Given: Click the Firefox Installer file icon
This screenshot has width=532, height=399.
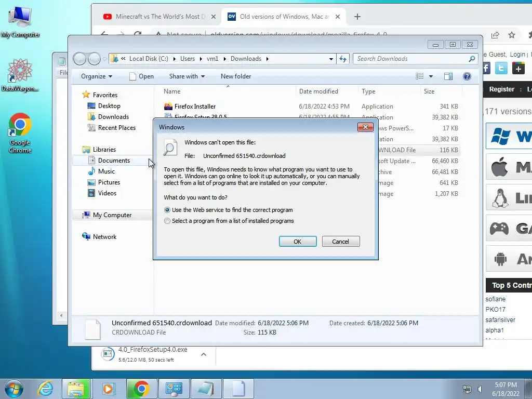Looking at the screenshot, I should click(168, 107).
